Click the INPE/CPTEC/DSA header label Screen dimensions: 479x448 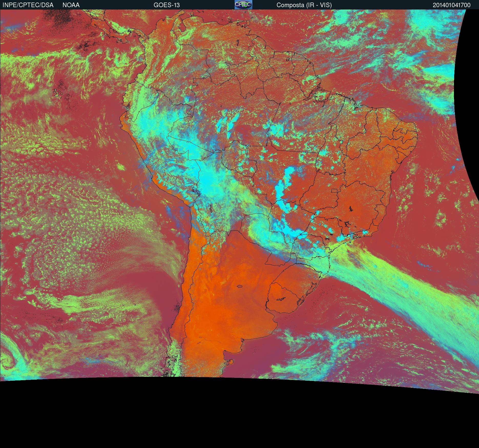point(28,5)
